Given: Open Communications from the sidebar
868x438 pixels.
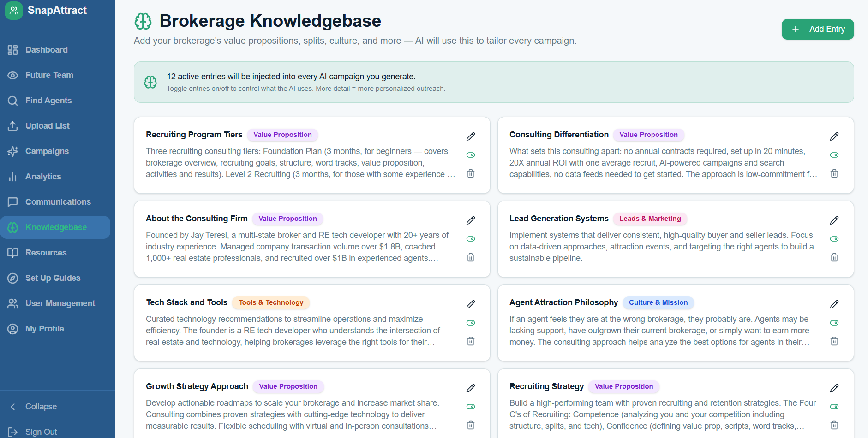Looking at the screenshot, I should click(x=55, y=202).
